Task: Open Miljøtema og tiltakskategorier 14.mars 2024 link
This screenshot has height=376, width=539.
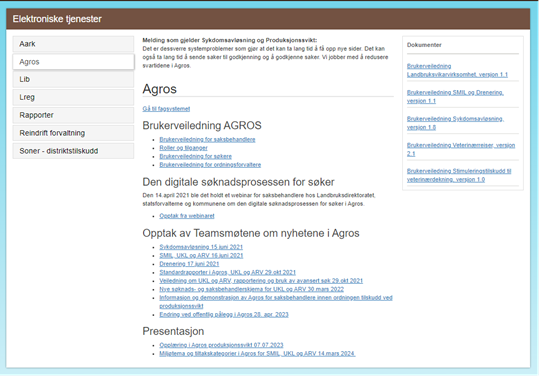Action: coord(257,353)
